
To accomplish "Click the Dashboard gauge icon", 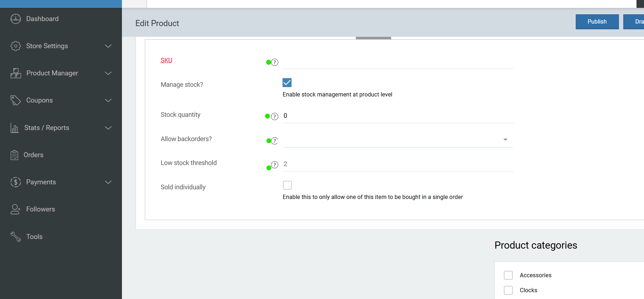I will pos(16,19).
